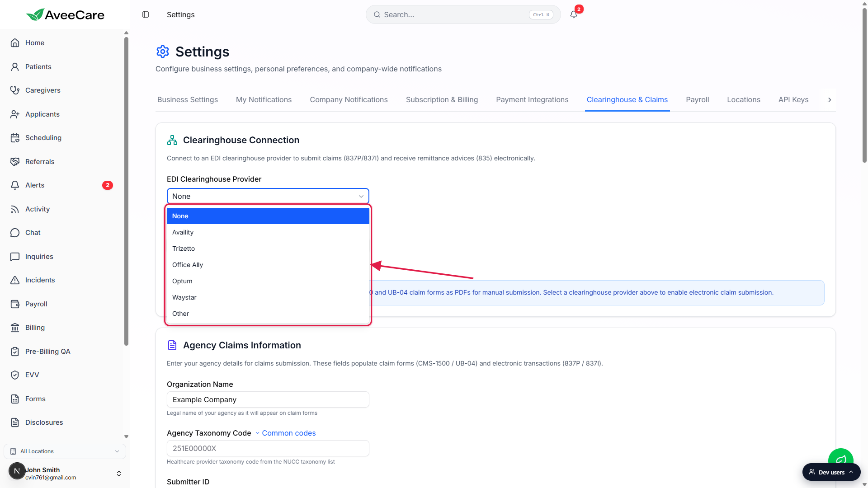Click the Alerts bell icon in sidebar
The width and height of the screenshot is (868, 488).
pos(15,185)
